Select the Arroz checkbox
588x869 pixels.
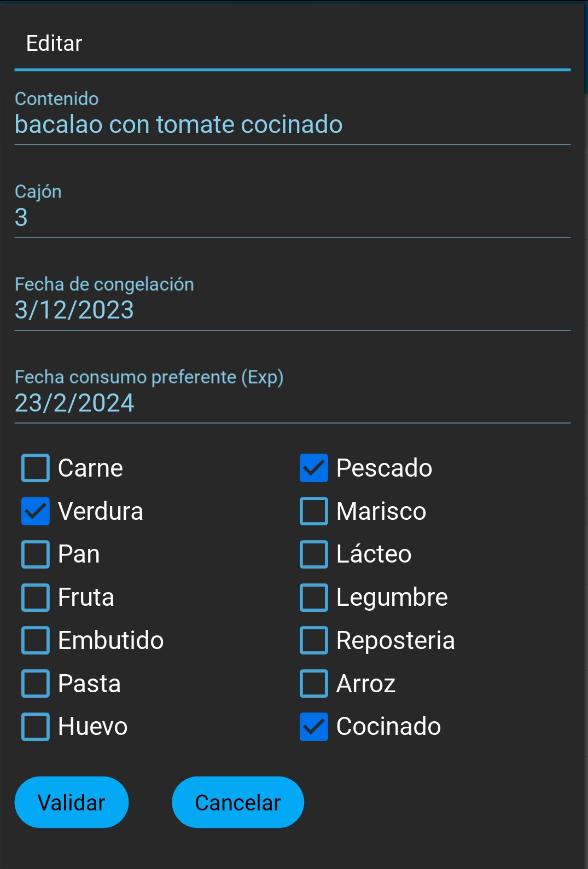(314, 683)
